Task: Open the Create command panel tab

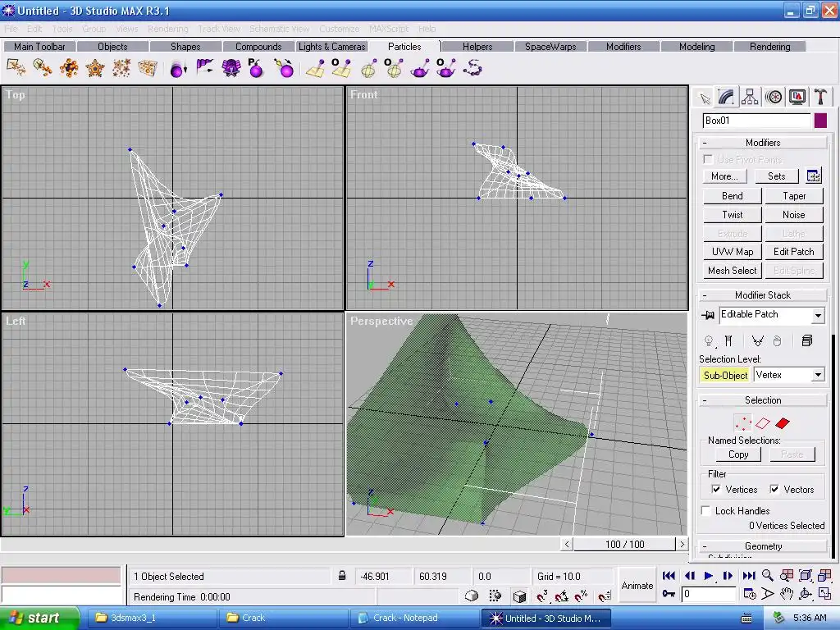Action: pos(705,98)
